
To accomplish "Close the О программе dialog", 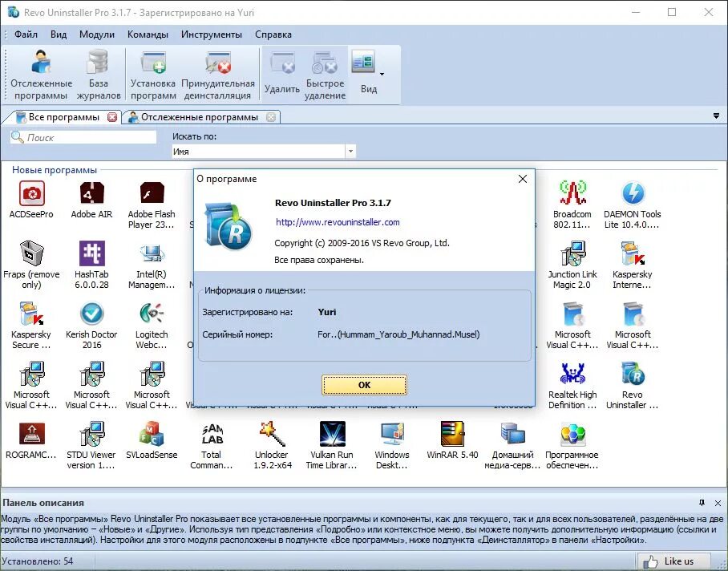I will [x=522, y=179].
